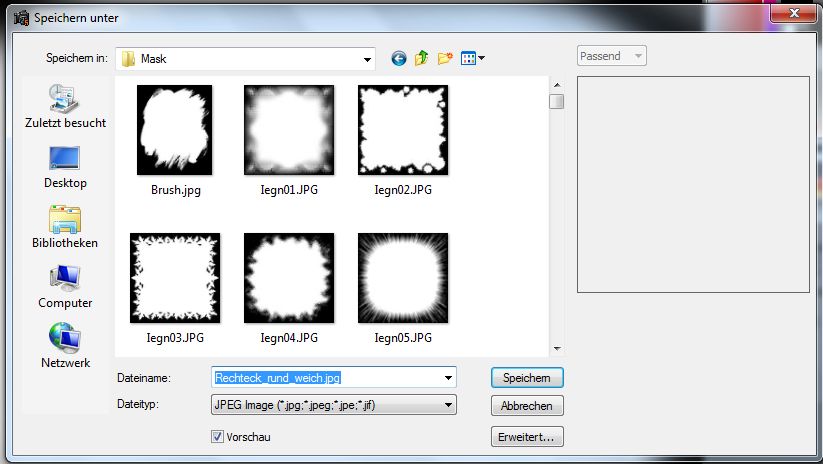Viewport: 823px width, 464px height.
Task: Click the file list scroll down arrow
Action: (556, 349)
